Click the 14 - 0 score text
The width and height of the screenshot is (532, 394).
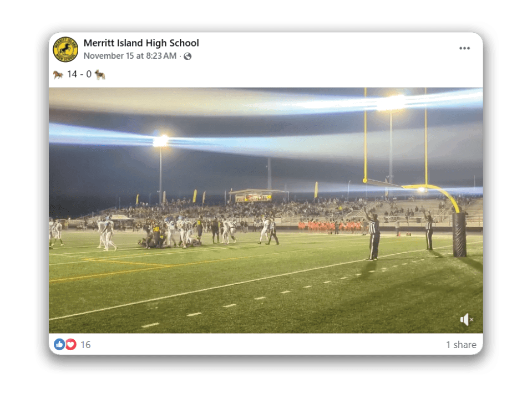[x=79, y=74]
